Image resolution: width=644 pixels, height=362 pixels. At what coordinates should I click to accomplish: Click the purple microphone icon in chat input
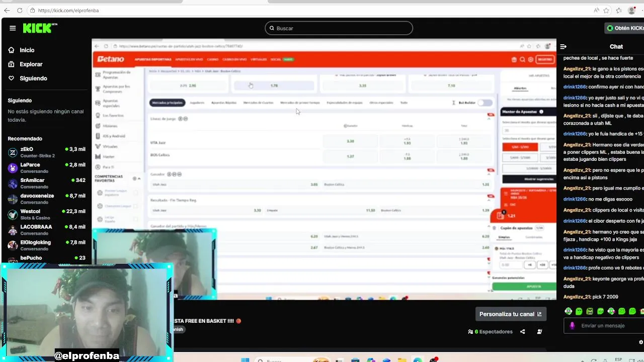click(x=572, y=326)
